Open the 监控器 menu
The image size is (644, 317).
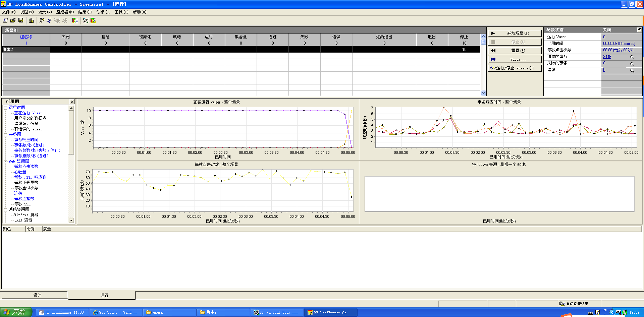pos(65,12)
